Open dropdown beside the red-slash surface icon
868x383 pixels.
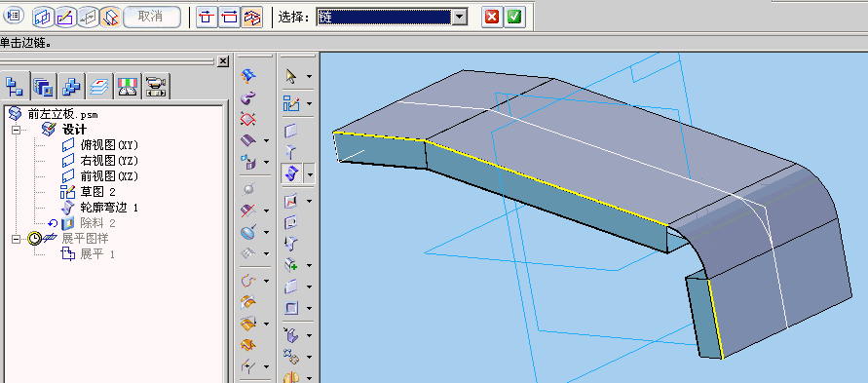[266, 211]
